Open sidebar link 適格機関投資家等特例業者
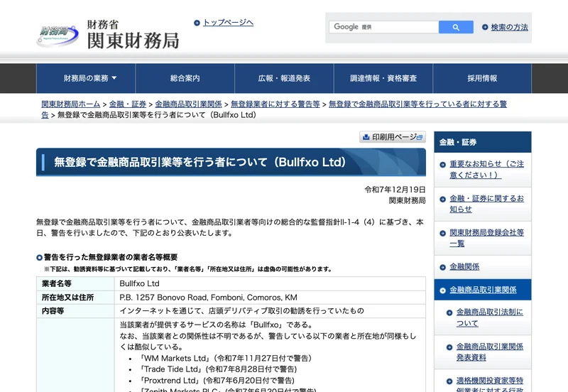This screenshot has width=568, height=392. tap(489, 385)
